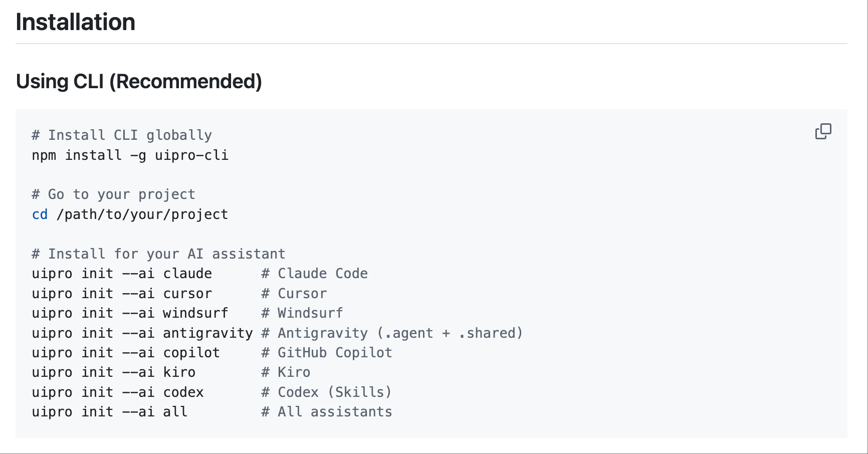This screenshot has height=454, width=868.
Task: Click the 'uipro init --ai cursor' command
Action: 122,294
